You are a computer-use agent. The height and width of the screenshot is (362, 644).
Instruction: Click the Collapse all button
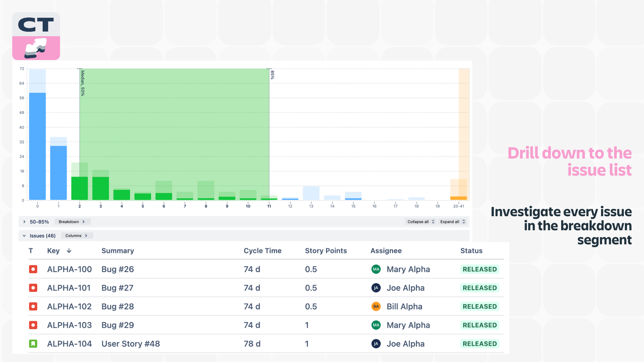421,222
